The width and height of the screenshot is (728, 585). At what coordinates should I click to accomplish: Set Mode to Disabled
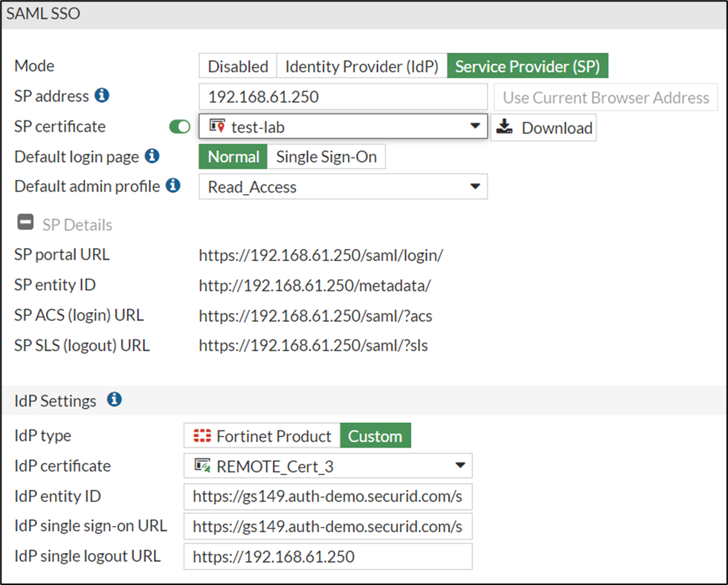click(x=237, y=66)
